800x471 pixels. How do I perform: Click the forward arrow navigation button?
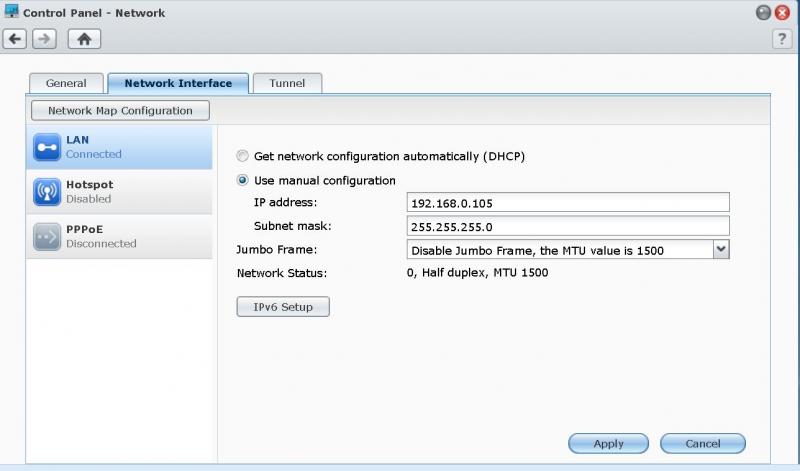[x=44, y=39]
